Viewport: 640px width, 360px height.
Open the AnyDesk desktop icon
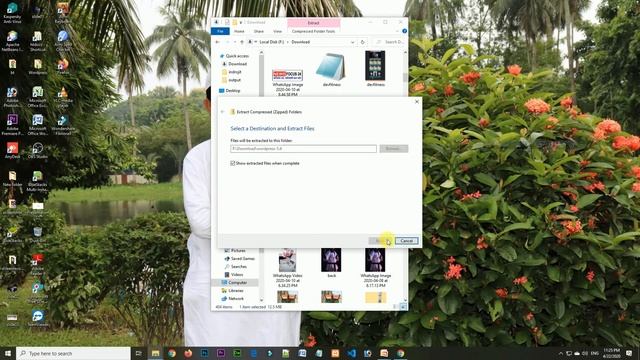(12, 150)
